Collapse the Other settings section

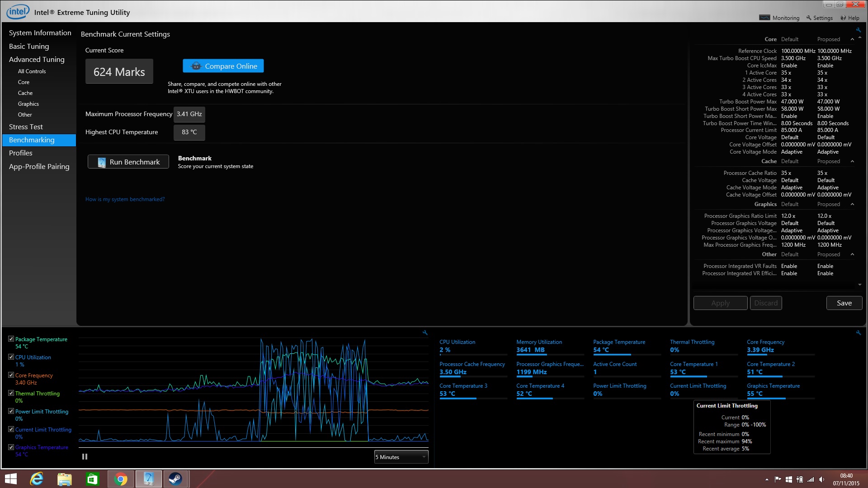click(852, 254)
